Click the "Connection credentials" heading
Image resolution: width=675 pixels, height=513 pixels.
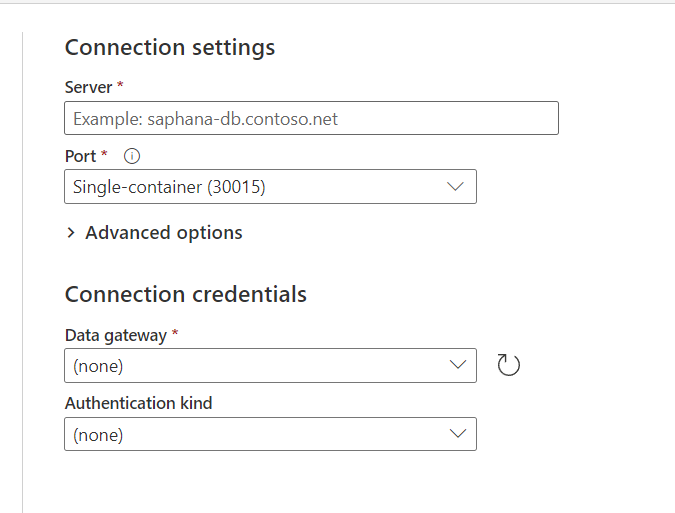[185, 294]
